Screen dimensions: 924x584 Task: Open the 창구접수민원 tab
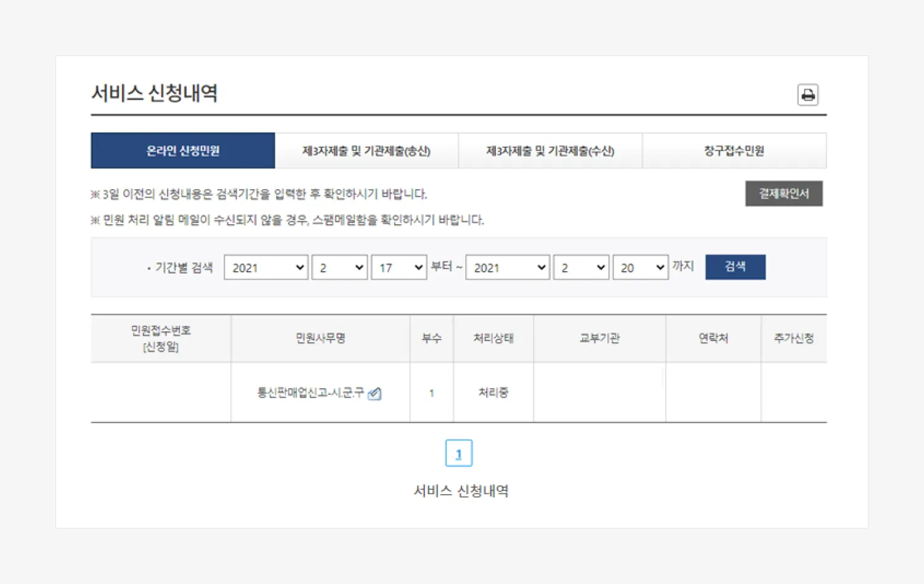(734, 150)
